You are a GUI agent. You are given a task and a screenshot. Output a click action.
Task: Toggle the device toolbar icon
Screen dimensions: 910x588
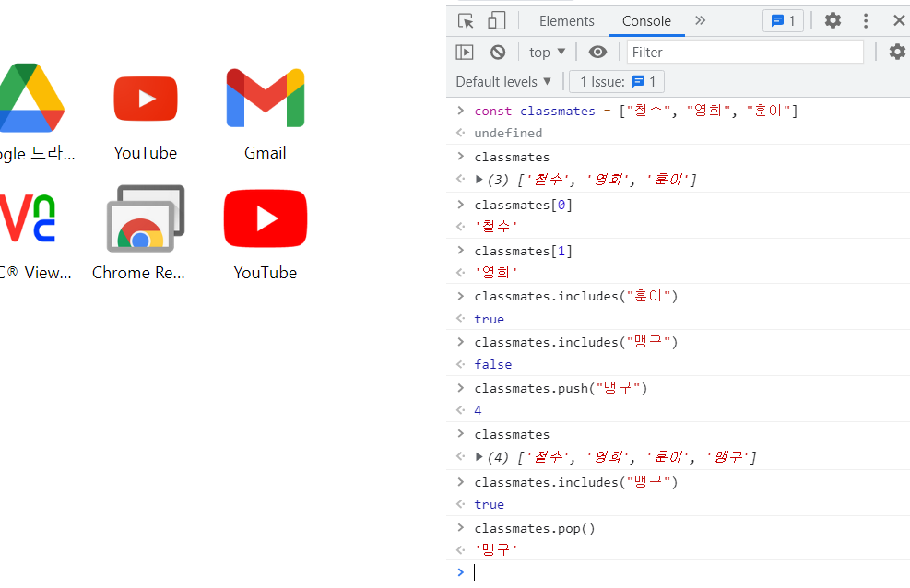click(496, 21)
